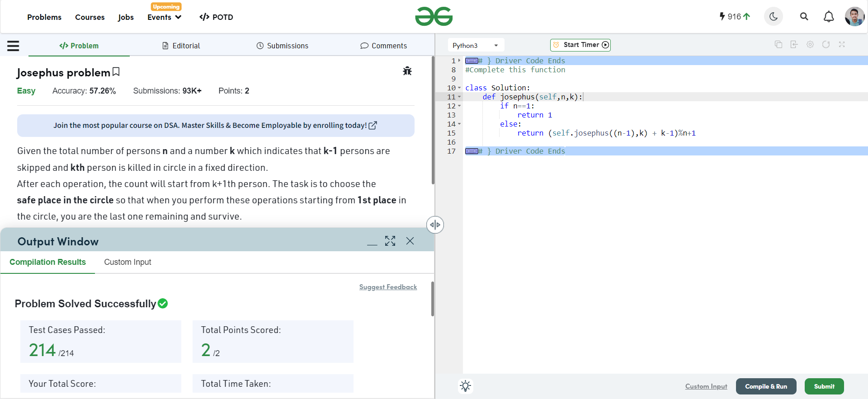Open editor settings gear icon
This screenshot has height=399, width=868.
pos(810,44)
